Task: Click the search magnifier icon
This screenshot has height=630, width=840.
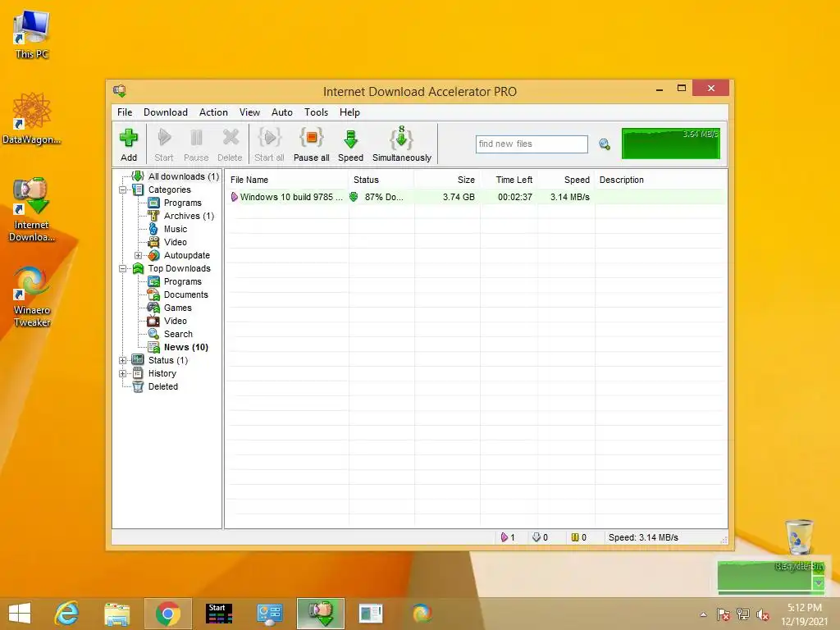Action: click(x=605, y=144)
